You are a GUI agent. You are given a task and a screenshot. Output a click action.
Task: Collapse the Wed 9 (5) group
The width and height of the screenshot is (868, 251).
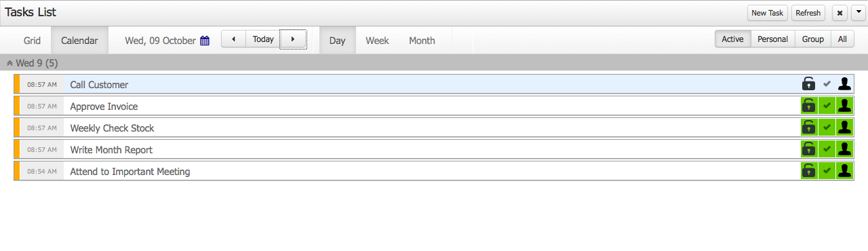click(10, 63)
